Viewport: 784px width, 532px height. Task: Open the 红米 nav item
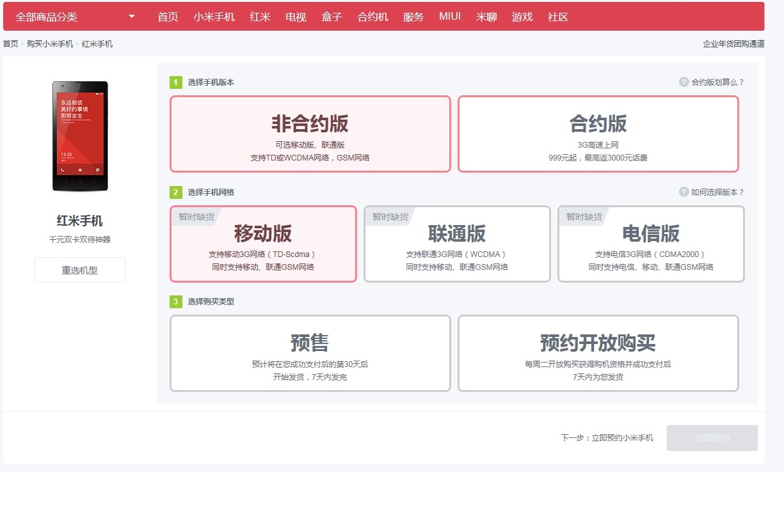pyautogui.click(x=260, y=17)
